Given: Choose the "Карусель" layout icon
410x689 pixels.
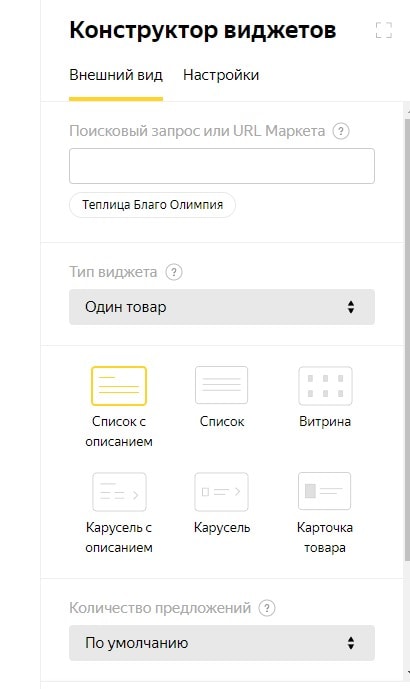Looking at the screenshot, I should point(221,492).
